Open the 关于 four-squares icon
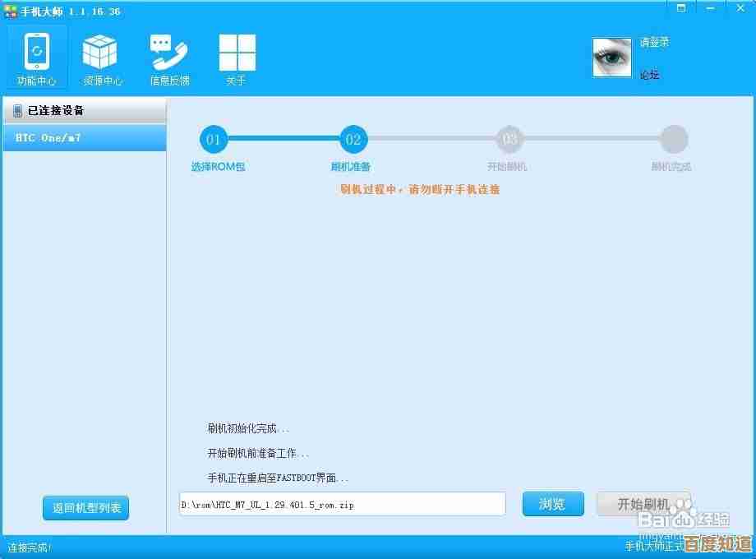The image size is (756, 559). click(x=237, y=53)
